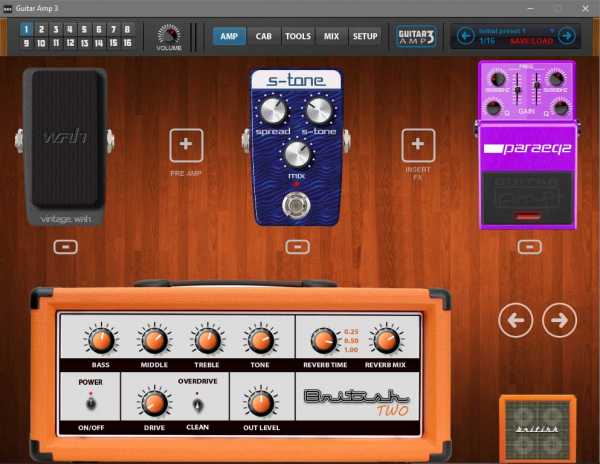Viewport: 600px width, 464px height.
Task: Click the OUT LEVEL knob
Action: [x=261, y=403]
